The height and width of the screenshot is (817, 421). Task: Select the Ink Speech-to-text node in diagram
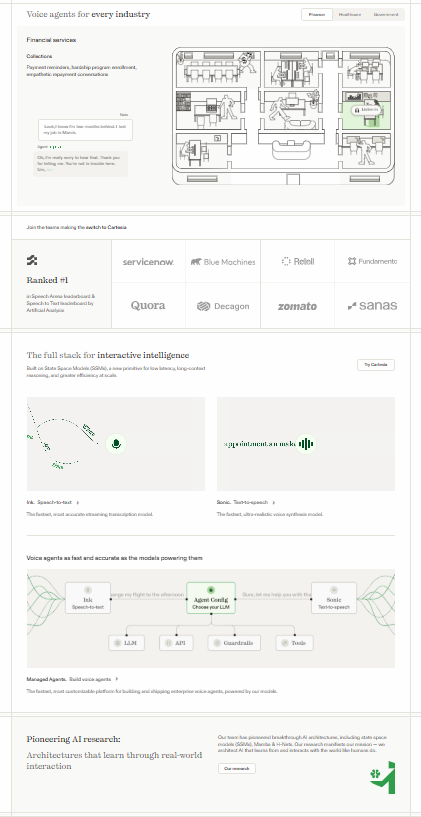point(88,598)
